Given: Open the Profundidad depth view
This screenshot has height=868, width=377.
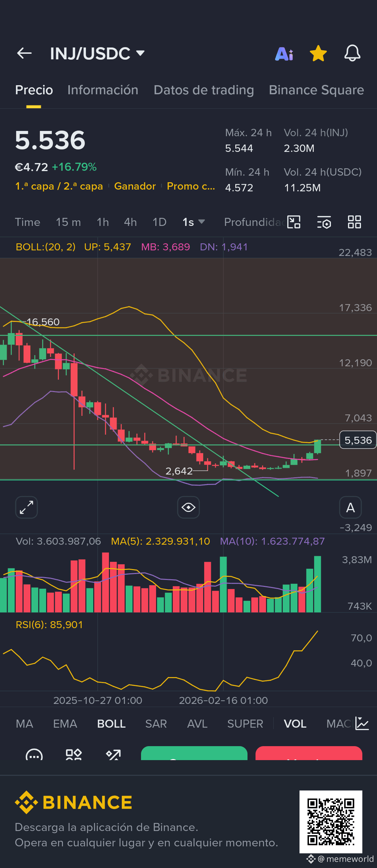Looking at the screenshot, I should pos(254,222).
